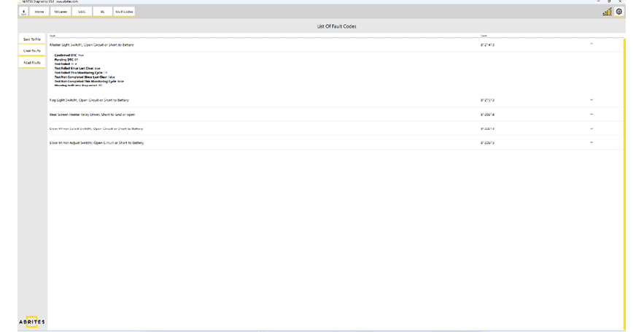Click Test Not Completed This Monitoring Cycle
Screen dimensions: 644x332
click(89, 81)
